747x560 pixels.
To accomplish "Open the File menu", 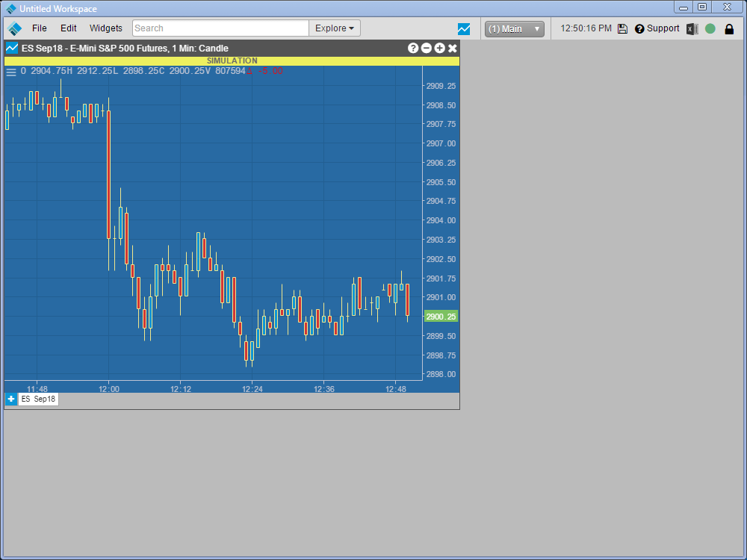I will click(x=39, y=28).
